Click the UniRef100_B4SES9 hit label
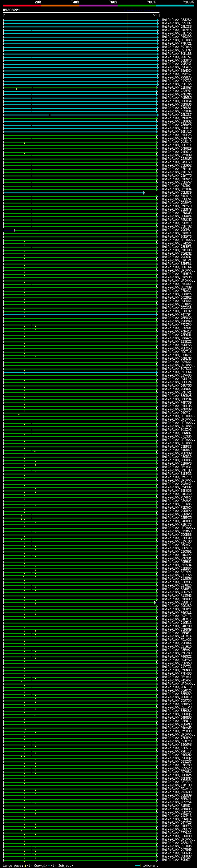Screen dimensions: 197x868 [x=176, y=162]
